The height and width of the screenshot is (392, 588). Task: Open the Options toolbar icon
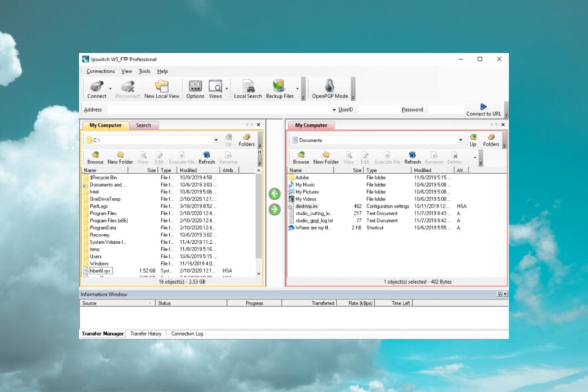(x=195, y=90)
